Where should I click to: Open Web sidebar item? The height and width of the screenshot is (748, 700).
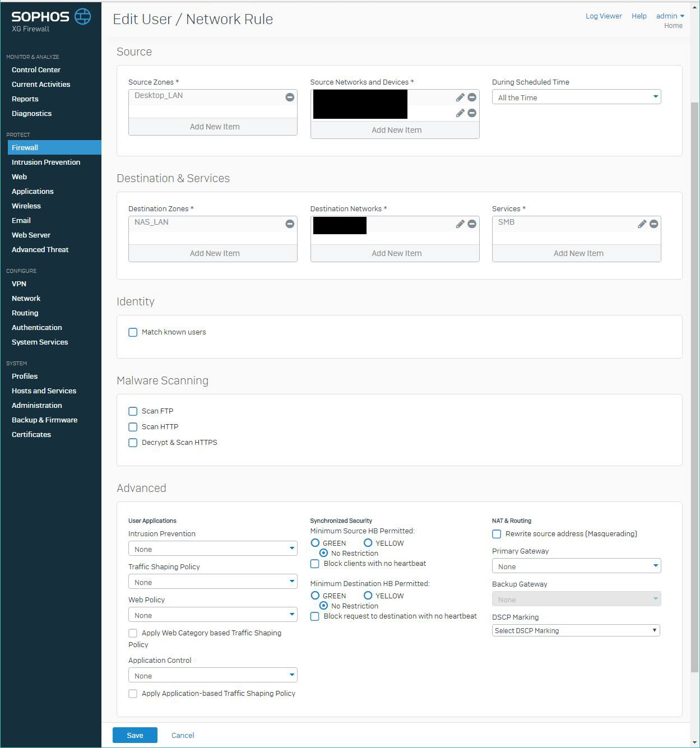pos(19,177)
